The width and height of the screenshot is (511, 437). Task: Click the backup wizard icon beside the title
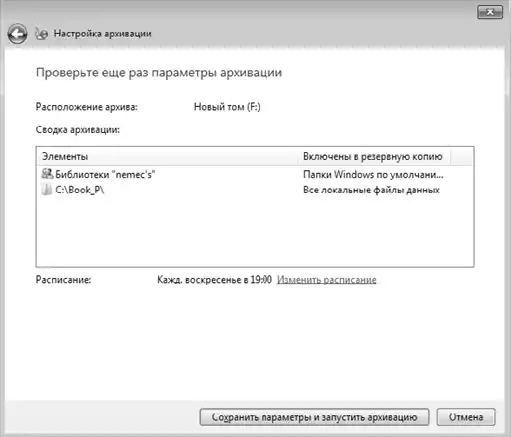tap(42, 34)
